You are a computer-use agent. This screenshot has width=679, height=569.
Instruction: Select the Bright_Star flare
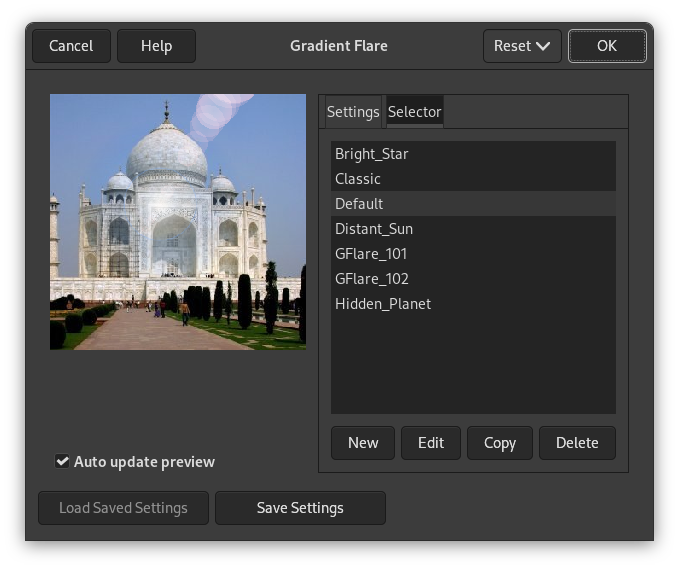pyautogui.click(x=372, y=154)
